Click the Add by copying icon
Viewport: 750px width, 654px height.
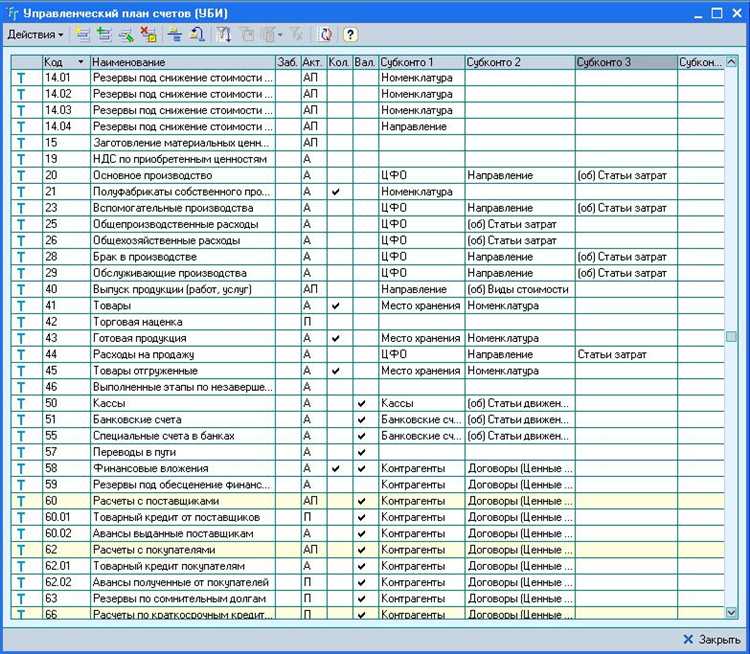[103, 34]
